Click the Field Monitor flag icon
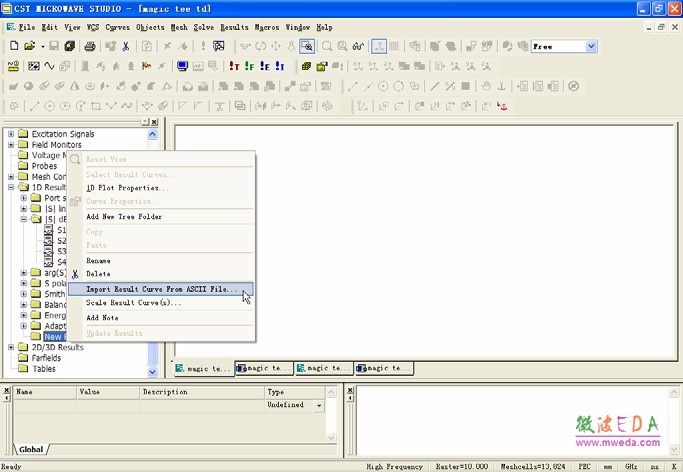This screenshot has height=472, width=683. pyautogui.click(x=146, y=66)
